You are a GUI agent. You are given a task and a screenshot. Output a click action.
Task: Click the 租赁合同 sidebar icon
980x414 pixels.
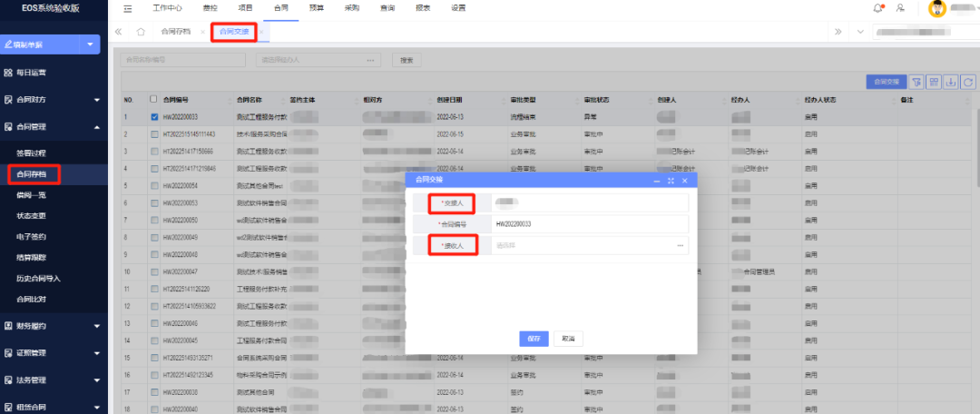(x=8, y=407)
